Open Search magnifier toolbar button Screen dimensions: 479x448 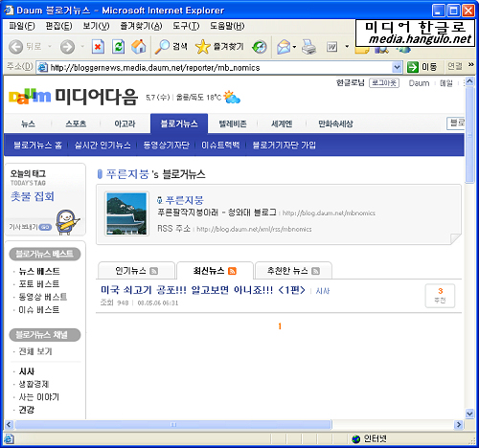tap(171, 47)
